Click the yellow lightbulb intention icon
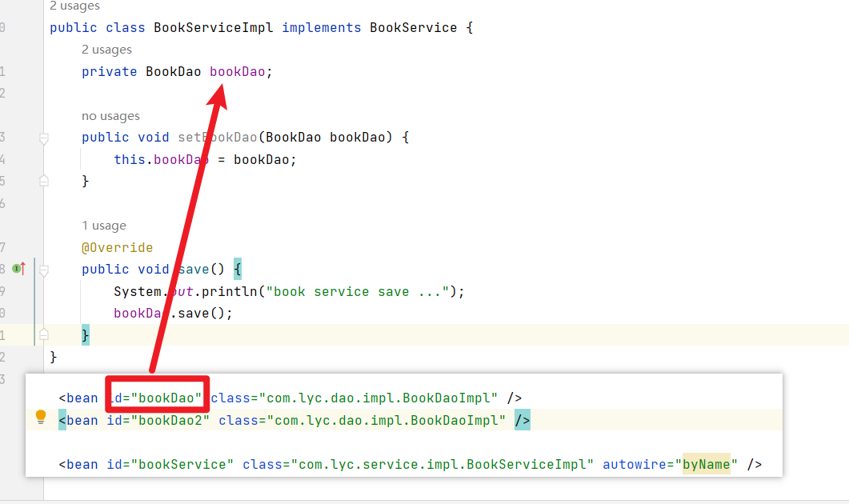This screenshot has height=504, width=849. coord(41,418)
